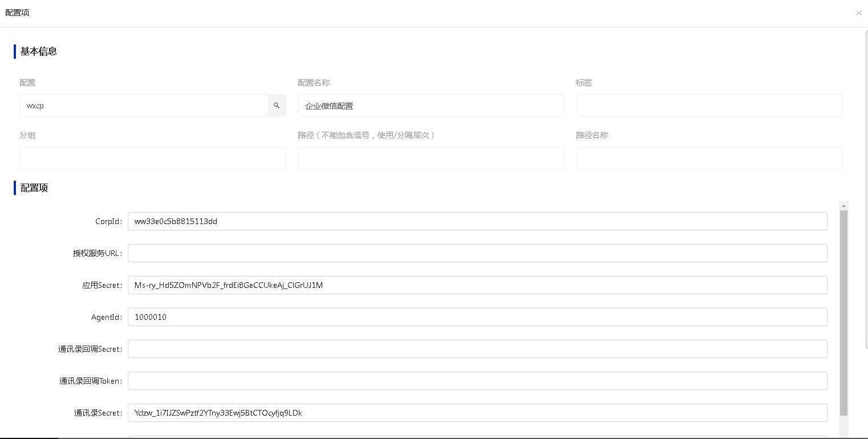The height and width of the screenshot is (439, 868).
Task: Click the 配置名称 label
Action: coord(314,83)
